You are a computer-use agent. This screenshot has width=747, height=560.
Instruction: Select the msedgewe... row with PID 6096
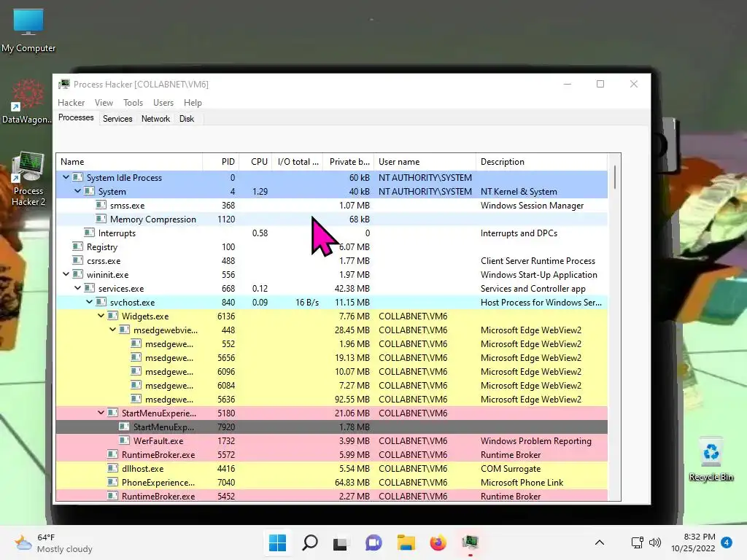pos(332,371)
